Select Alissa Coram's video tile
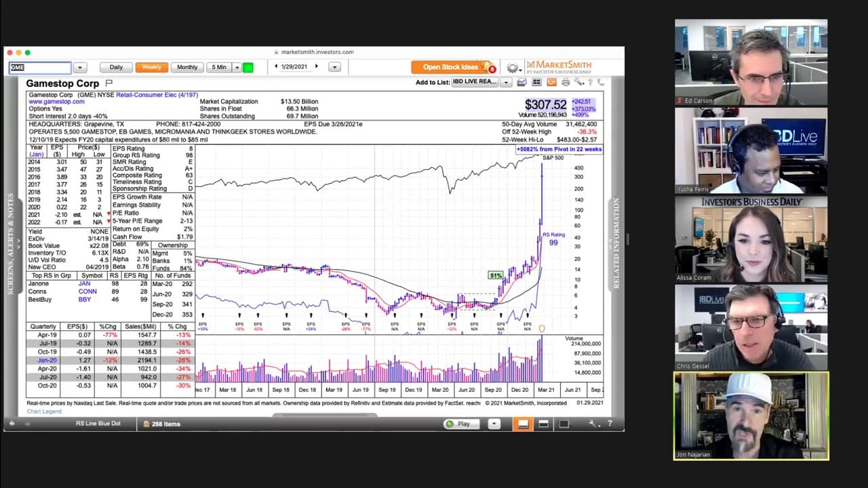 click(x=751, y=239)
